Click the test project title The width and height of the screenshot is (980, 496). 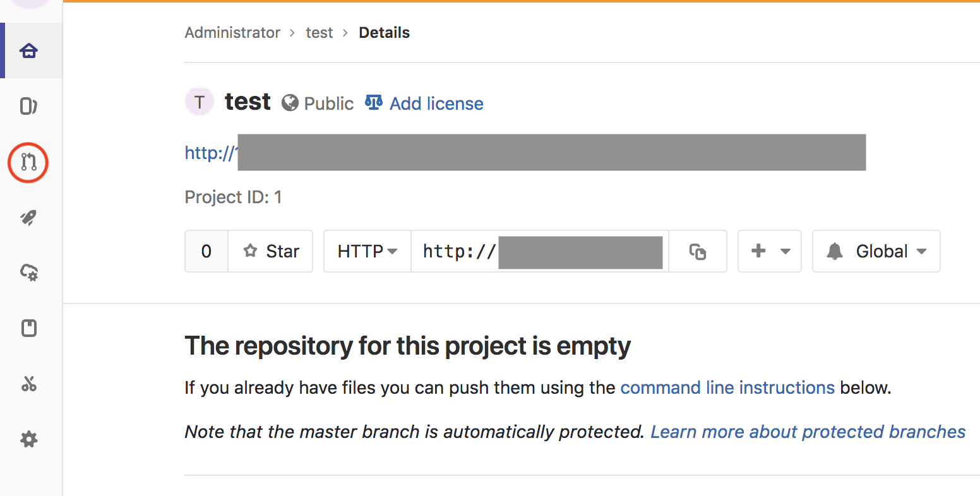point(248,102)
